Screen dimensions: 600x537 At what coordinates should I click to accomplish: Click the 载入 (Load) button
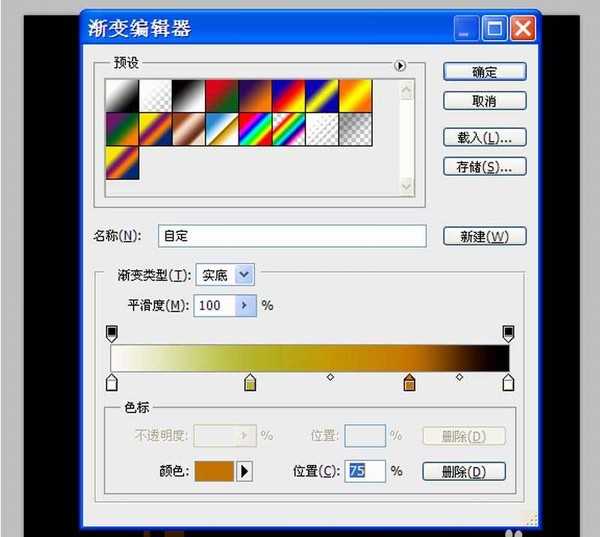pos(484,137)
